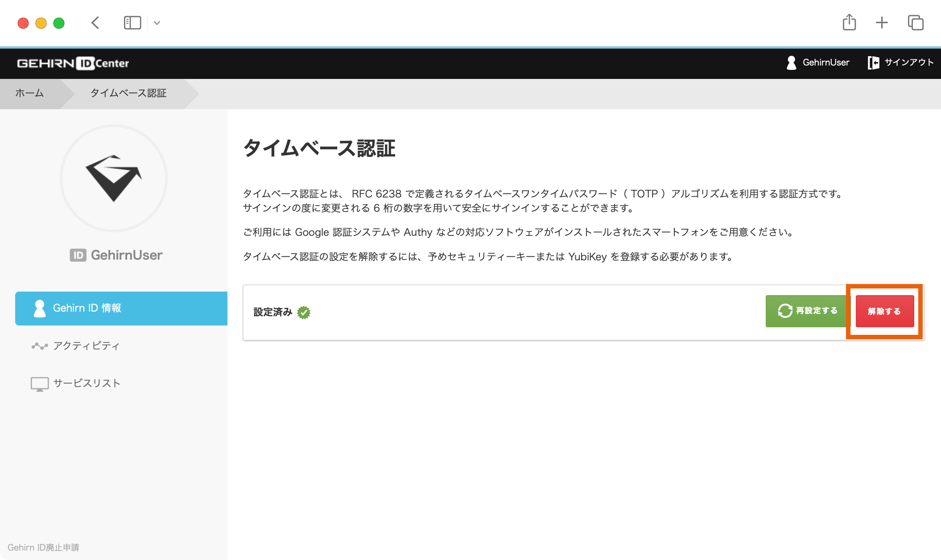Click red 解除する button

coord(884,311)
